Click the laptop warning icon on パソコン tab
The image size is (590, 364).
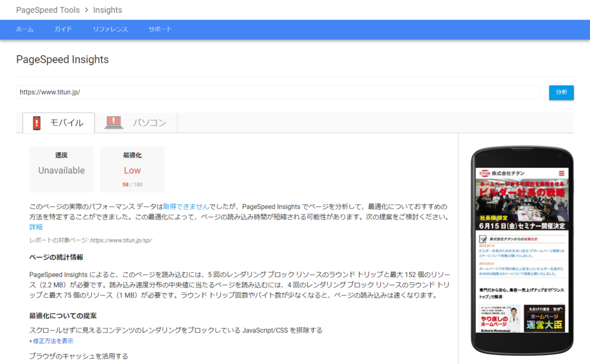[x=114, y=122]
